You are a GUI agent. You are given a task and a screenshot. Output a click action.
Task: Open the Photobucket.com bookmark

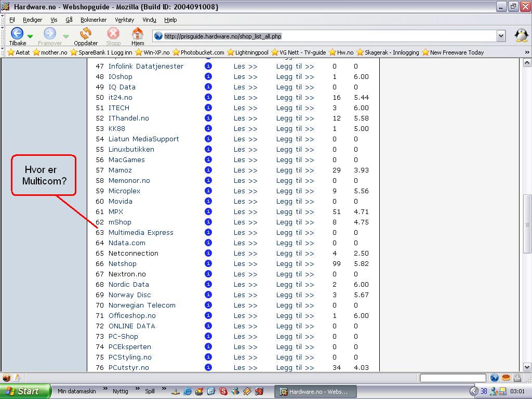(x=198, y=52)
